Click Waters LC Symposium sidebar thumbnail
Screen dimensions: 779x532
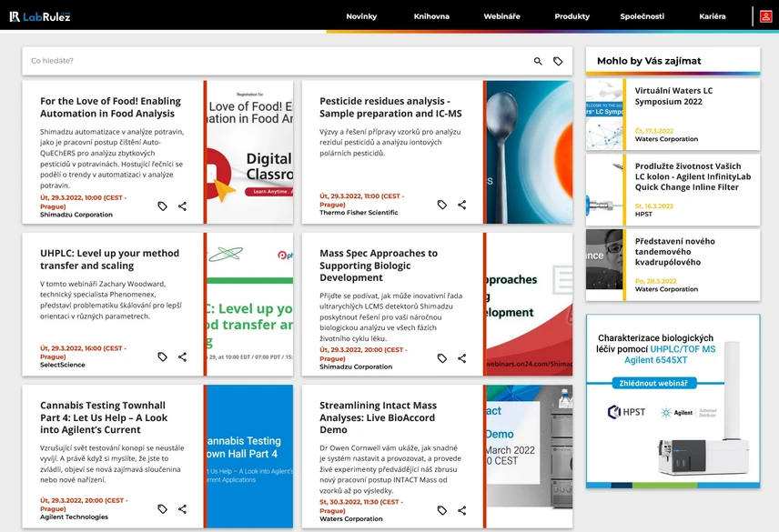pyautogui.click(x=604, y=115)
